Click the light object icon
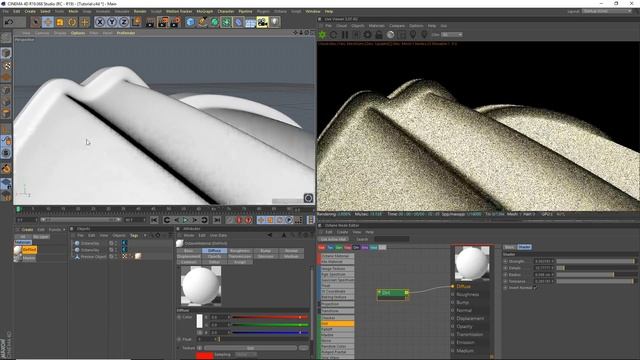 [x=275, y=22]
